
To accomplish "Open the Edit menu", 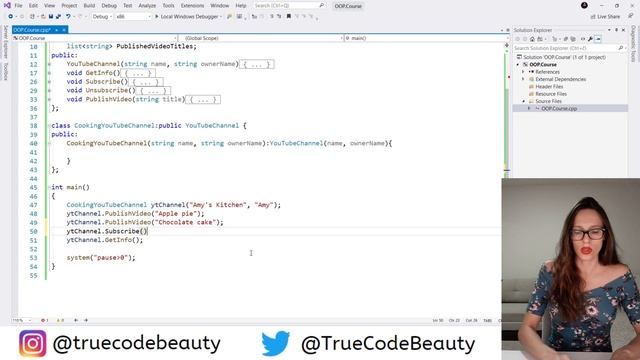I will tap(33, 6).
